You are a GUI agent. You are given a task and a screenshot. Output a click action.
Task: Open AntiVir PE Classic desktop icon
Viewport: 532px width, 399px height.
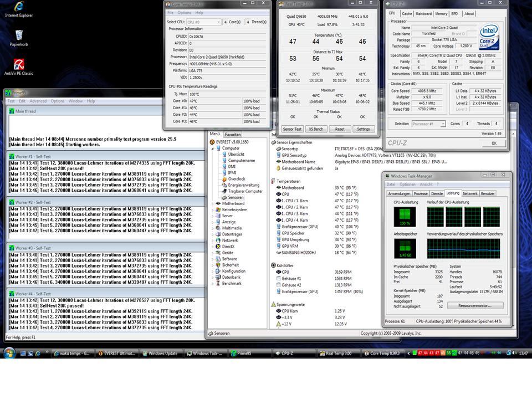coord(19,67)
